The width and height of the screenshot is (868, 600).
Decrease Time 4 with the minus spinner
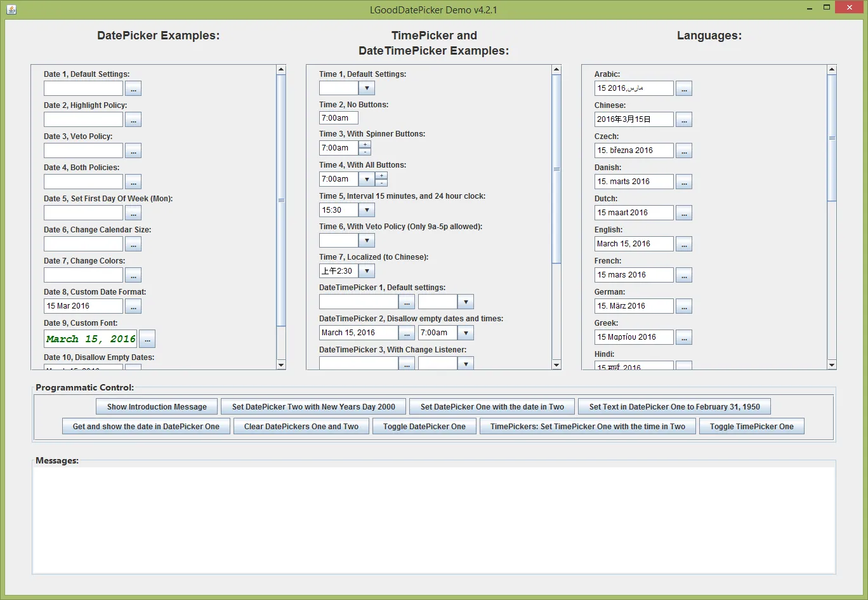pyautogui.click(x=381, y=183)
